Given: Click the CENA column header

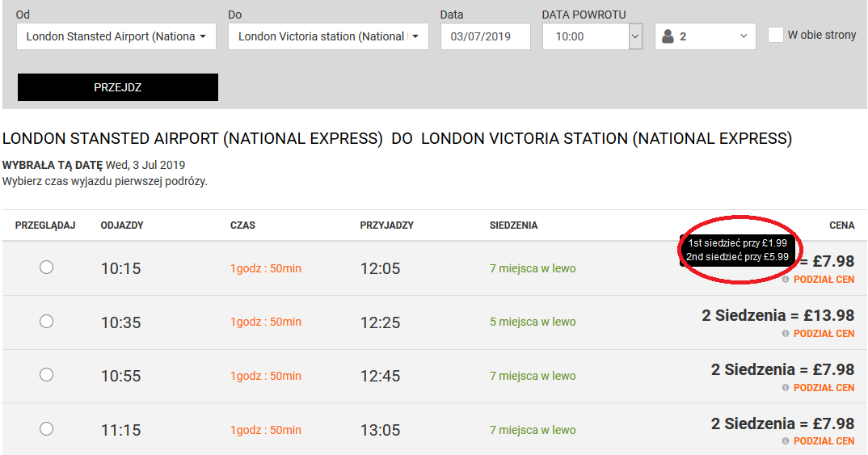Looking at the screenshot, I should pos(842,225).
